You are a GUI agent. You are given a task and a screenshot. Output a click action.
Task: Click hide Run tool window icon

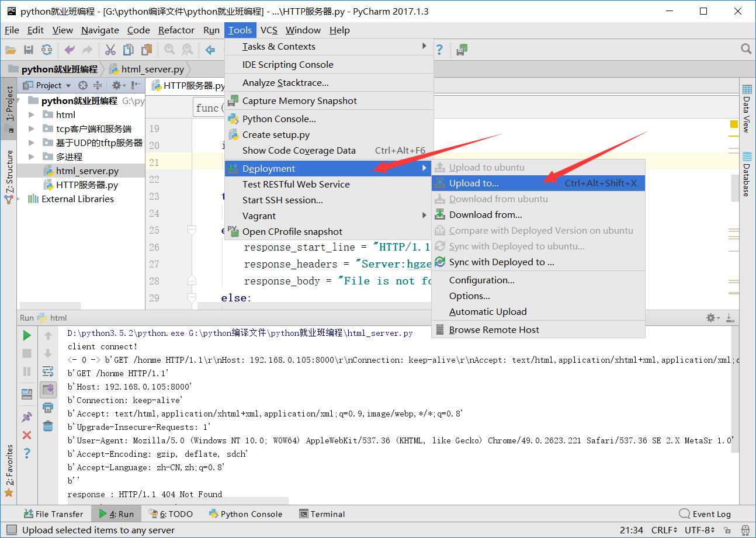[x=730, y=318]
